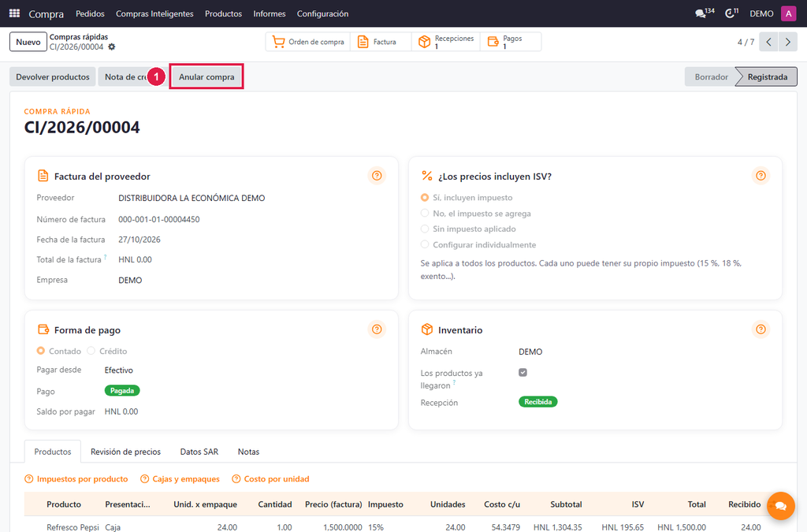Screen dimensions: 807x532
Task: Open the Configuración menu
Action: point(322,13)
